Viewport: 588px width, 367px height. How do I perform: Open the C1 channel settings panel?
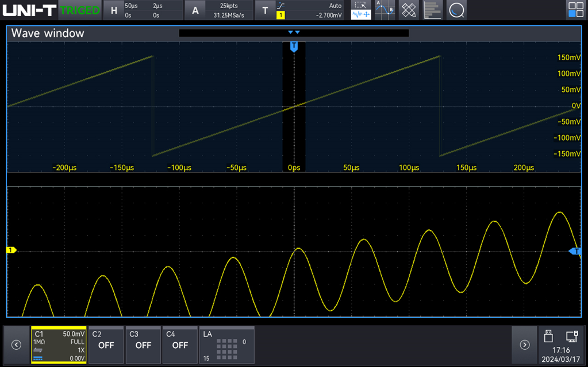(x=59, y=345)
